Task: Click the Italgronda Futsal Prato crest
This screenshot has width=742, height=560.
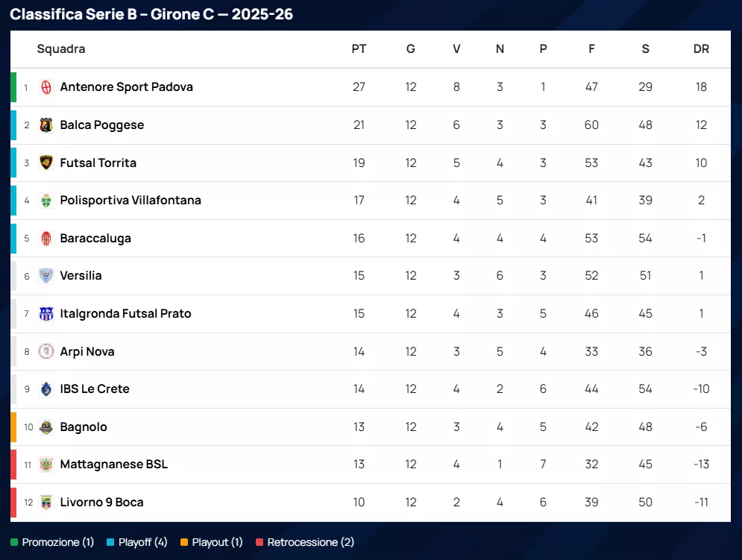Action: pyautogui.click(x=46, y=314)
